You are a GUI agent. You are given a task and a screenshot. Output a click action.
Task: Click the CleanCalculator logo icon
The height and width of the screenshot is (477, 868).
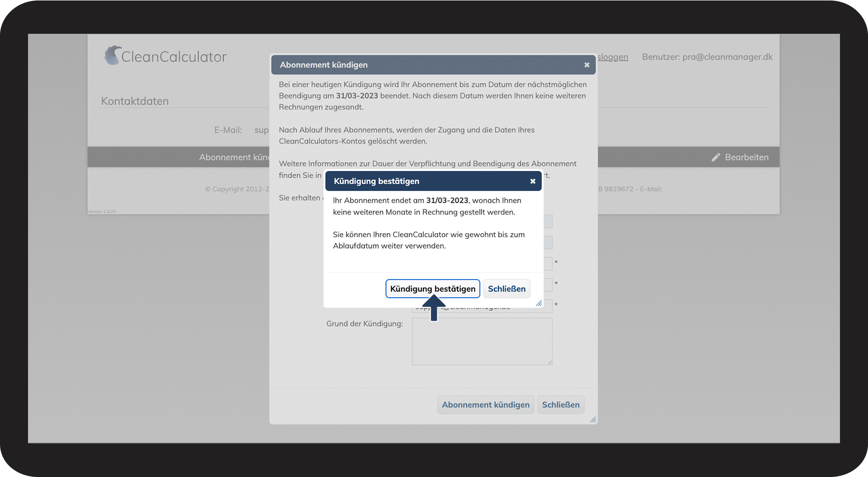coord(112,55)
